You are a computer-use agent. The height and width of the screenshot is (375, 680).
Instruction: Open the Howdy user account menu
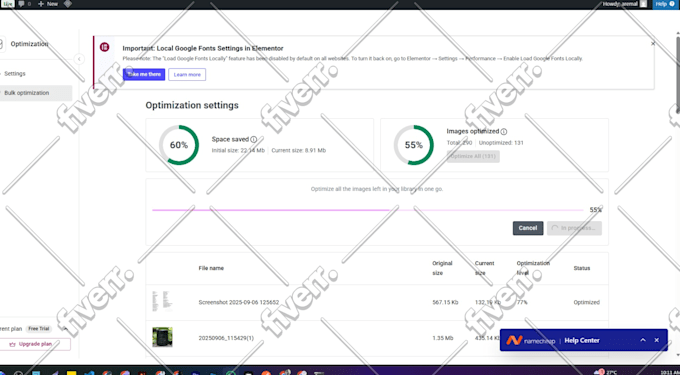[624, 4]
